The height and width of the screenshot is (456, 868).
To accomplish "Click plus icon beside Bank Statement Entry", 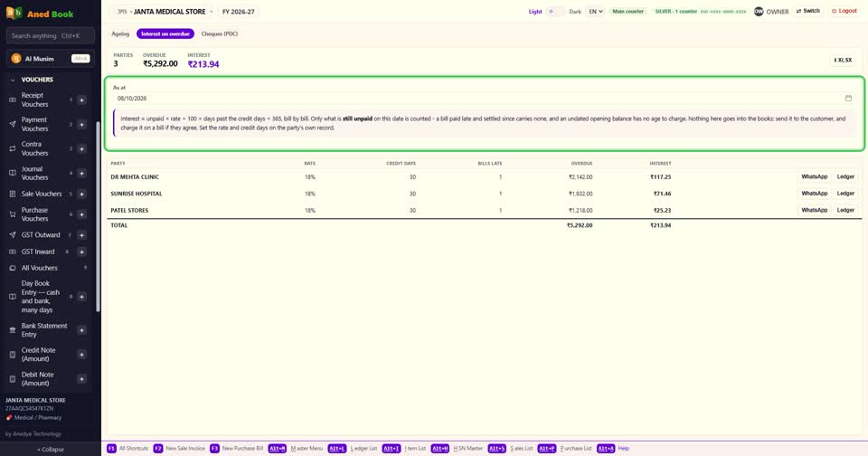I will click(x=81, y=329).
